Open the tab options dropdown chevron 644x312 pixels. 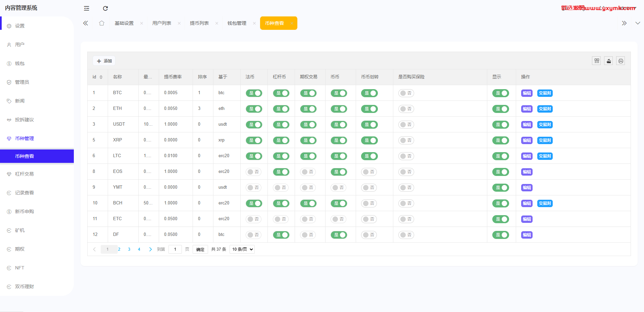(638, 23)
